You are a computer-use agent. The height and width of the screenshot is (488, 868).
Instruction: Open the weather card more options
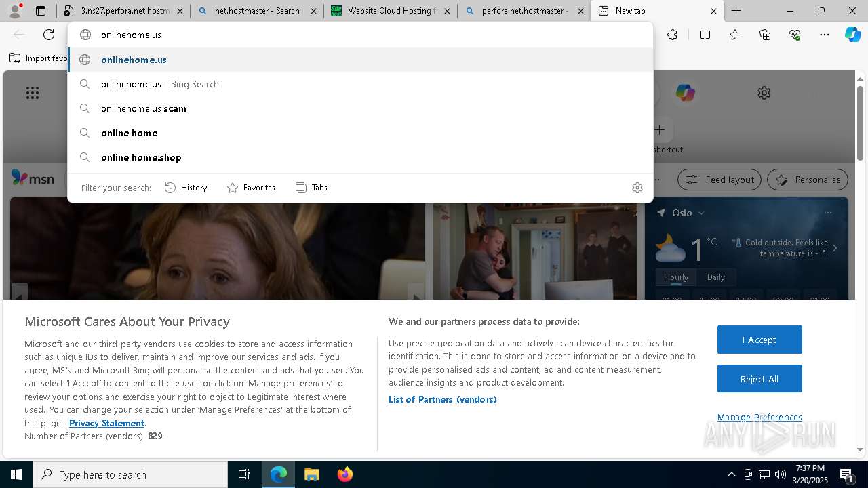tap(828, 213)
